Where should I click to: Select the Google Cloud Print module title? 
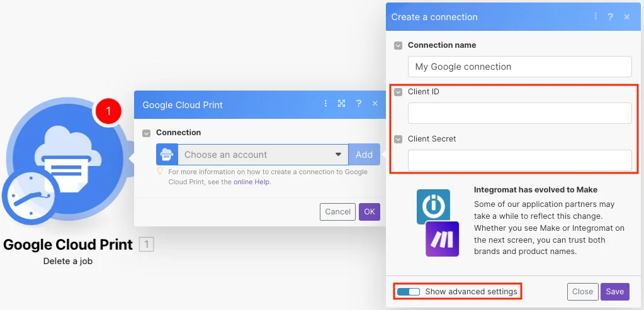[68, 245]
